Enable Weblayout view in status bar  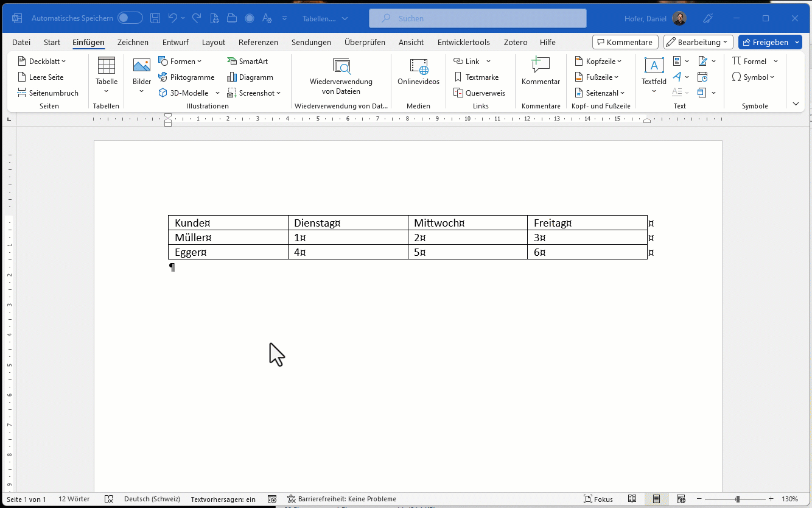pos(681,499)
